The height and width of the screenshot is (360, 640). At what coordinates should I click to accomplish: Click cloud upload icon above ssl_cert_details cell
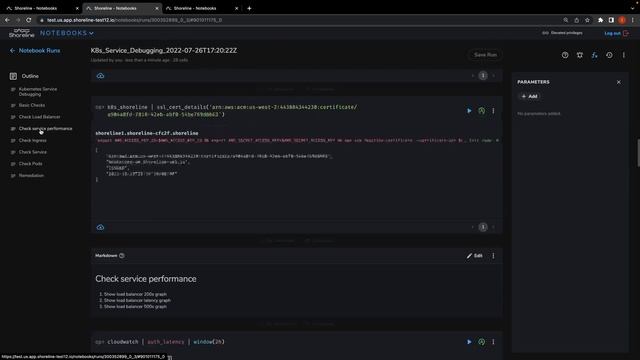[x=100, y=76]
